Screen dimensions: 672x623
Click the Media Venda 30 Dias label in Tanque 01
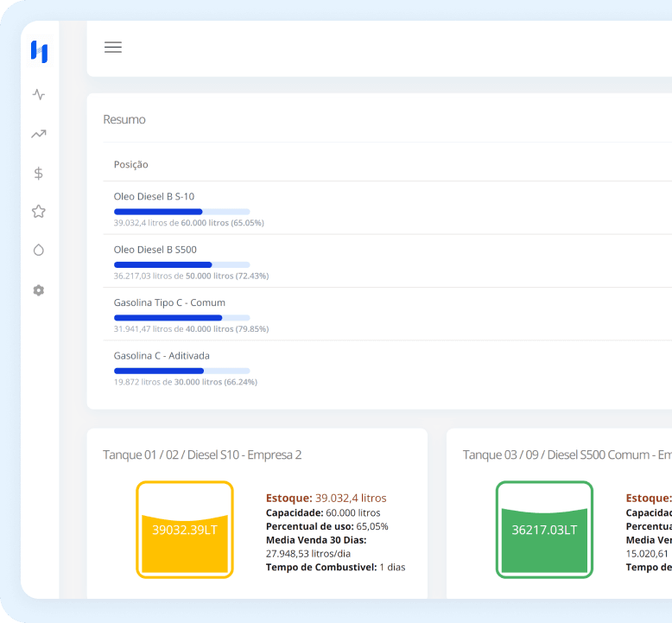pyautogui.click(x=316, y=540)
